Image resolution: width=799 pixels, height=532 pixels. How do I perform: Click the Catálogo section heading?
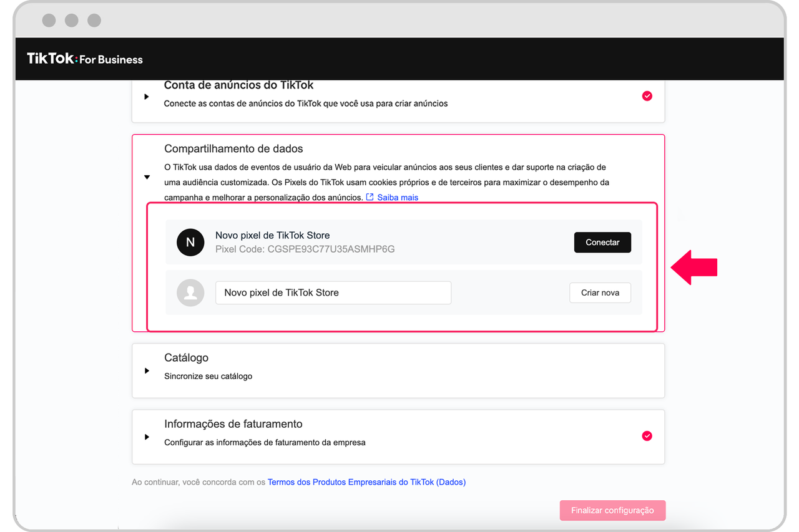tap(186, 358)
